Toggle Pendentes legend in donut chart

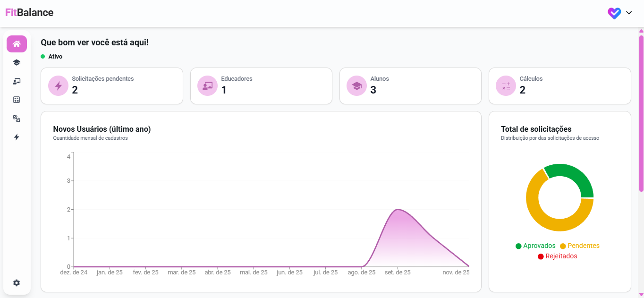[x=580, y=246]
